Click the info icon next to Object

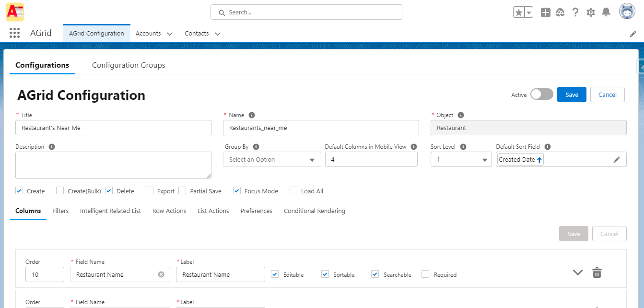coord(461,115)
